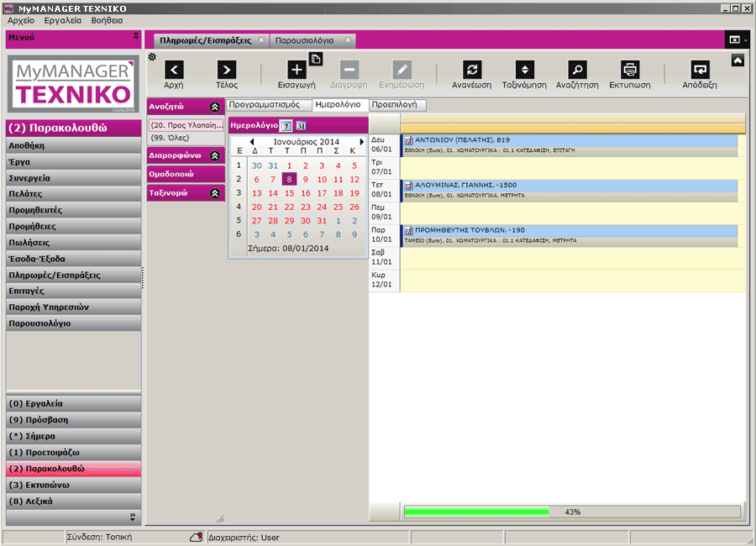Open Συνεργεία in the side menu
Image resolution: width=756 pixels, height=546 pixels.
74,178
